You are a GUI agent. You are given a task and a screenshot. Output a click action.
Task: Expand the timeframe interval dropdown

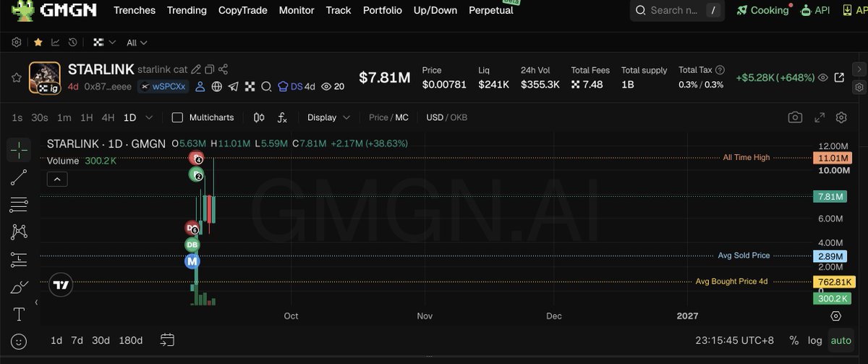click(x=149, y=117)
